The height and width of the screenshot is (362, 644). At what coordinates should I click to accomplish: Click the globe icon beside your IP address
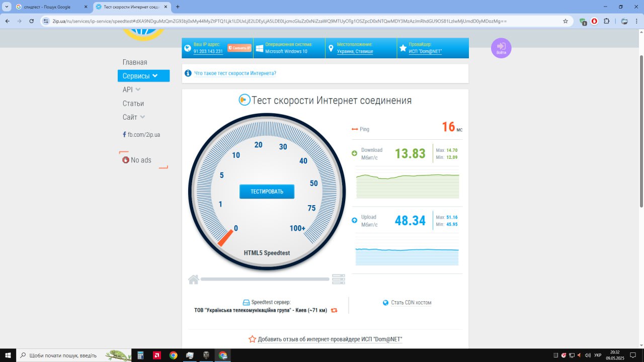(x=188, y=48)
